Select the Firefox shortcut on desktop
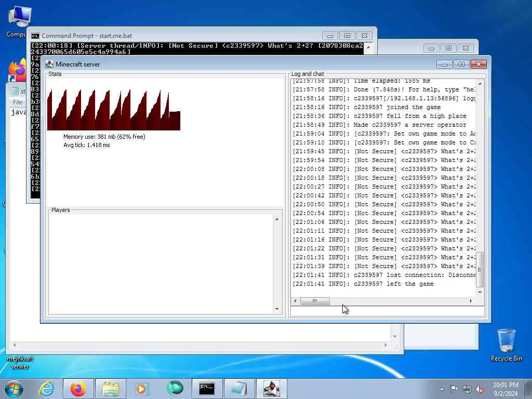532x399 pixels. pyautogui.click(x=17, y=71)
